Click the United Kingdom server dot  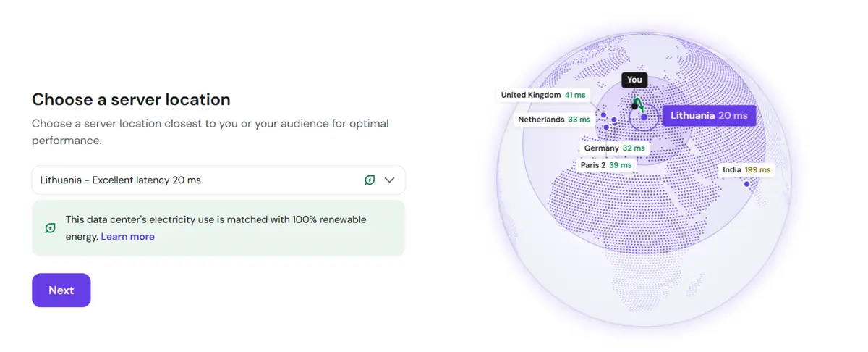pyautogui.click(x=603, y=114)
